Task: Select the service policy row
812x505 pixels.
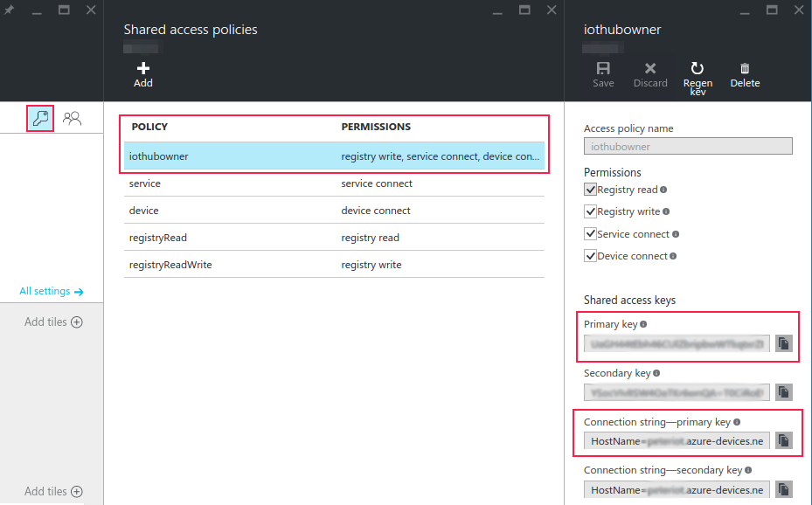Action: pos(334,183)
